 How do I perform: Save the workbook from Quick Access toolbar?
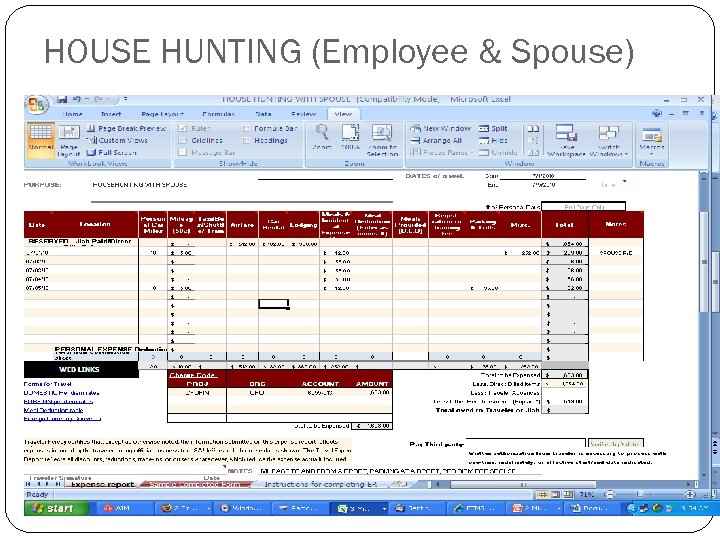click(62, 99)
